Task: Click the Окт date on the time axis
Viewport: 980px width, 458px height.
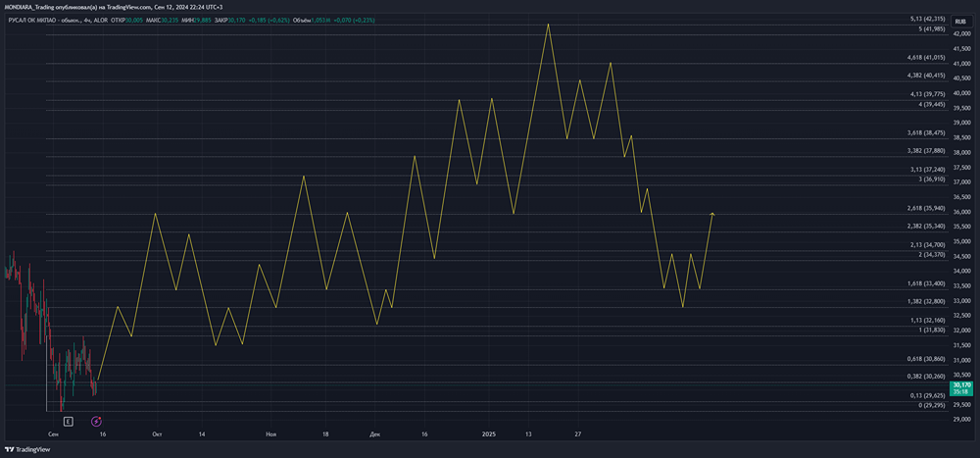Action: coord(158,433)
